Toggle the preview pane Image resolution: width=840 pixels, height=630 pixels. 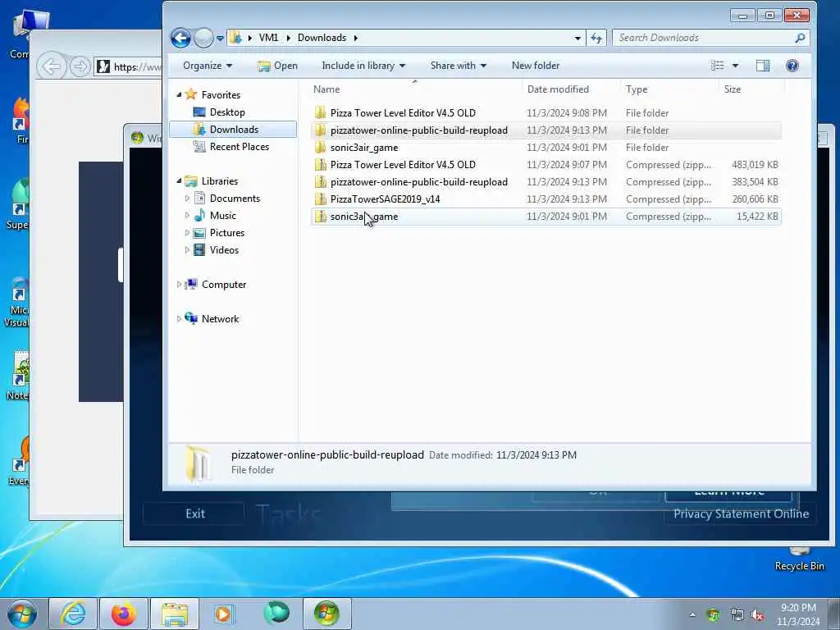762,66
